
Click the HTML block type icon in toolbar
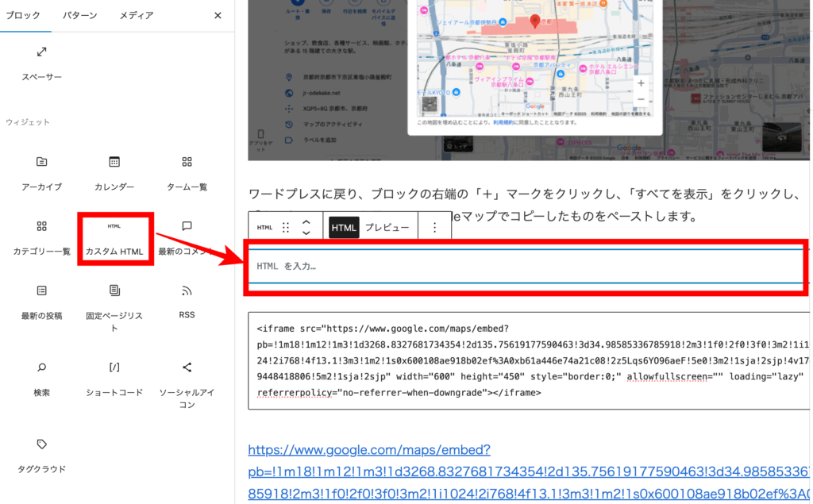(264, 228)
